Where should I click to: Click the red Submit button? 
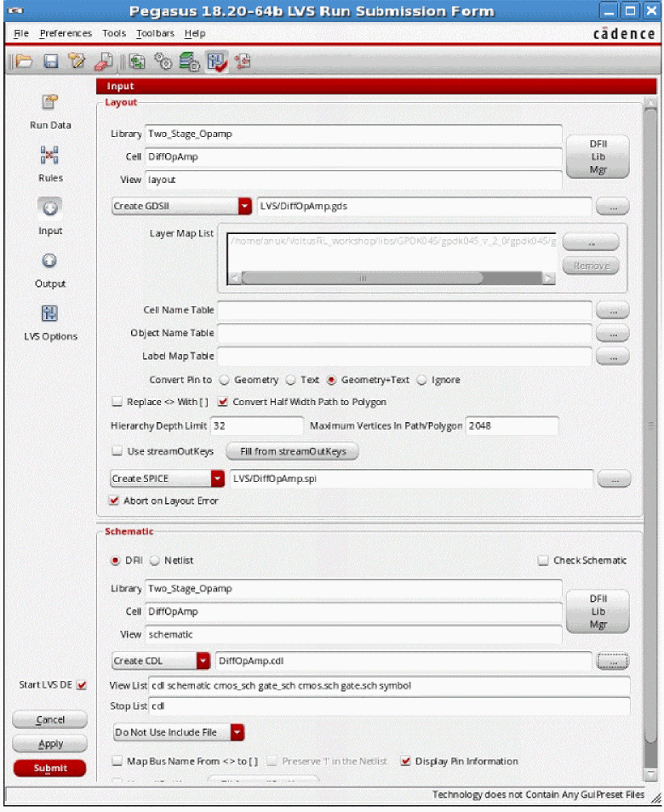(50, 768)
